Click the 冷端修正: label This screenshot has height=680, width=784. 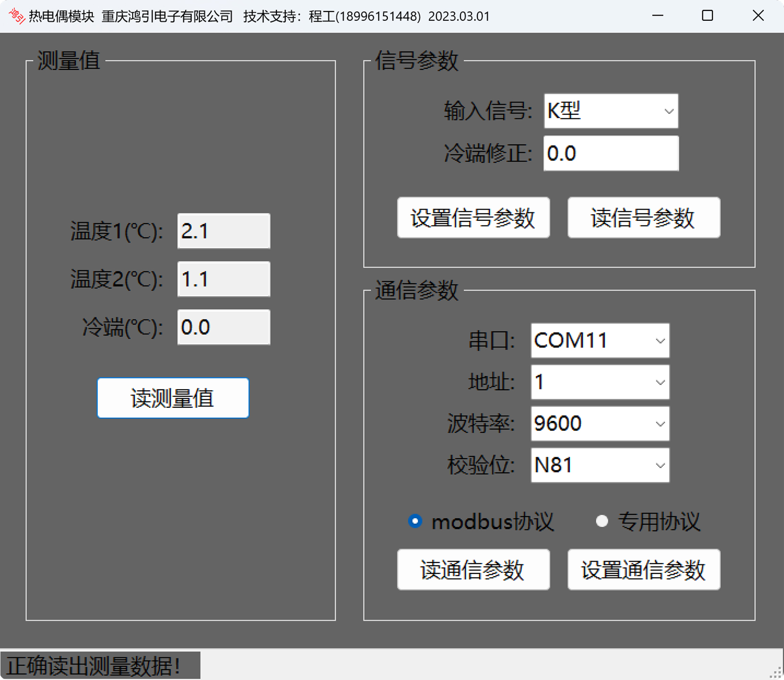point(488,154)
